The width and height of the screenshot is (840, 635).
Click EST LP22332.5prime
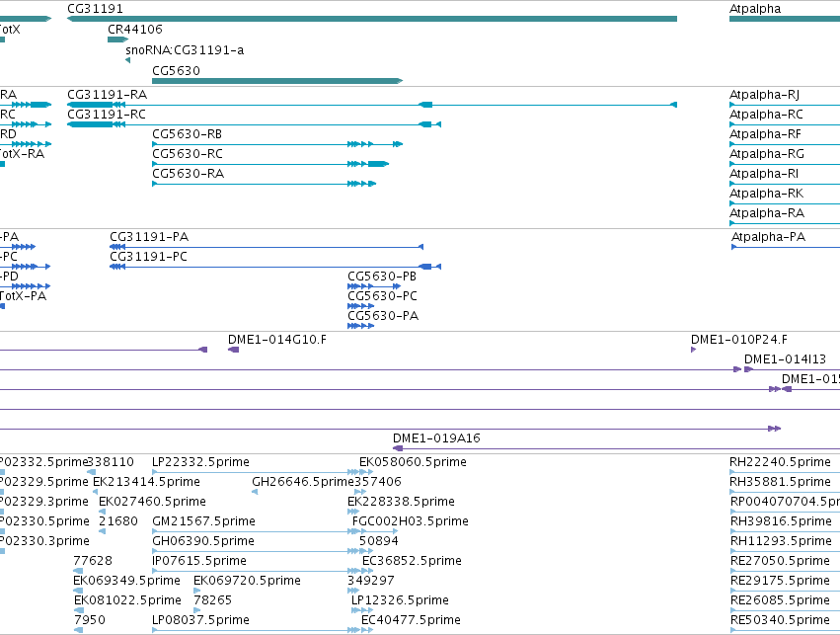201,462
